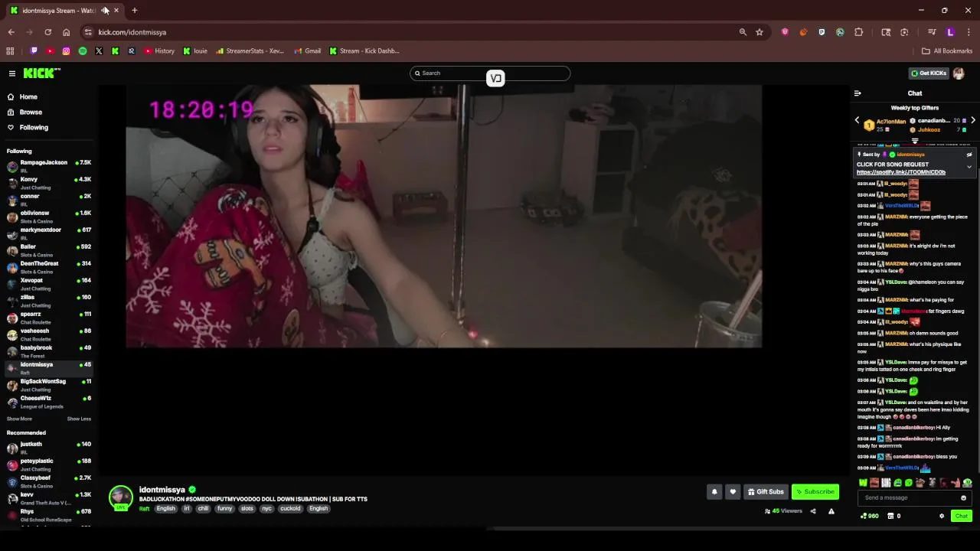Go back in browser
980x551 pixels.
(11, 32)
